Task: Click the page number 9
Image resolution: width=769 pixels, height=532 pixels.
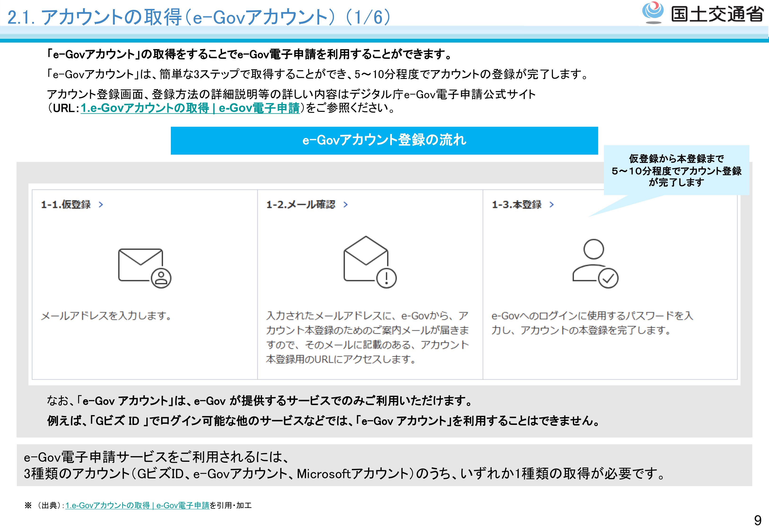Action: (758, 520)
